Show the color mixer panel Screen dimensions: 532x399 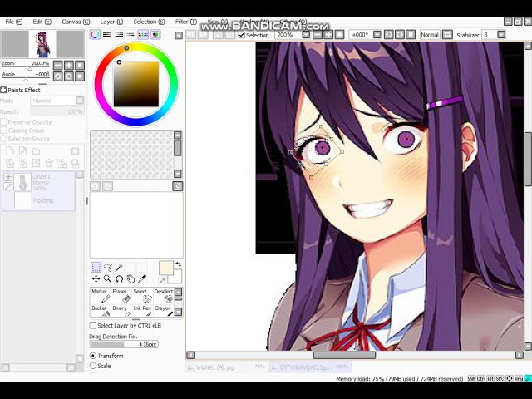pyautogui.click(x=131, y=35)
